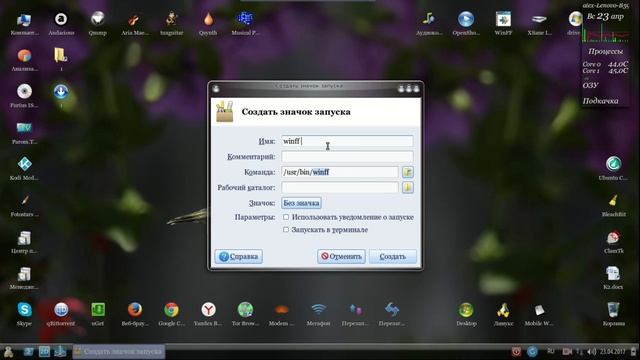Open the BleachBit desktop icon
The height and width of the screenshot is (360, 640).
click(x=613, y=204)
